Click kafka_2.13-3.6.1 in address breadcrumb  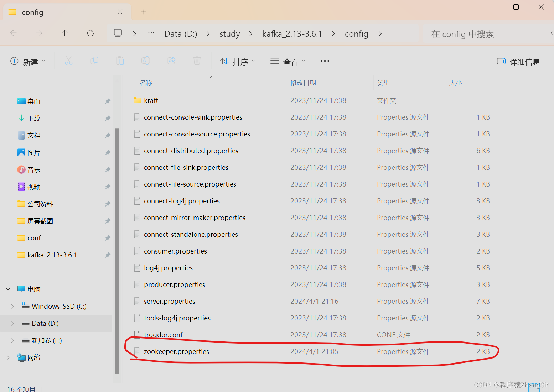click(x=292, y=34)
